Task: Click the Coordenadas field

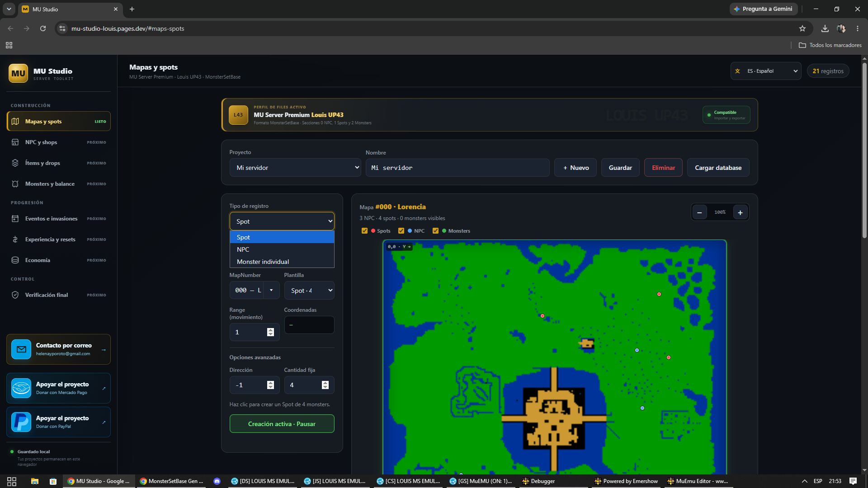Action: (x=309, y=325)
